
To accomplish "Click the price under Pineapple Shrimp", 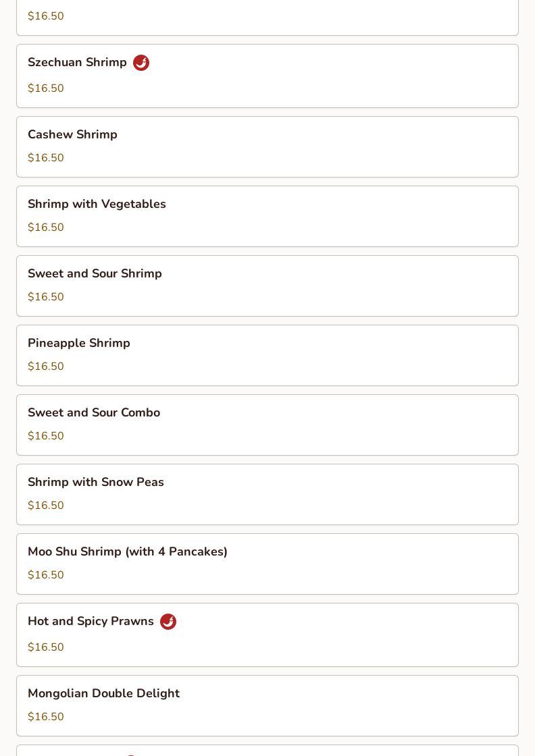I will [x=46, y=366].
